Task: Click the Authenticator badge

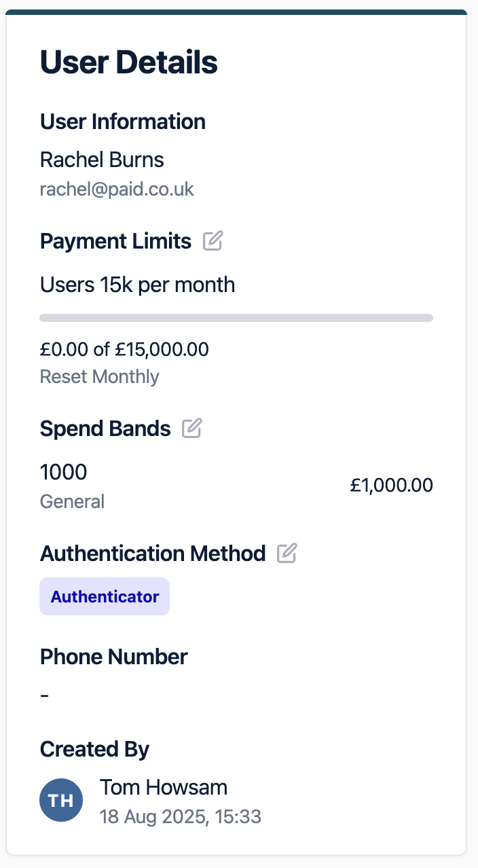Action: [105, 596]
